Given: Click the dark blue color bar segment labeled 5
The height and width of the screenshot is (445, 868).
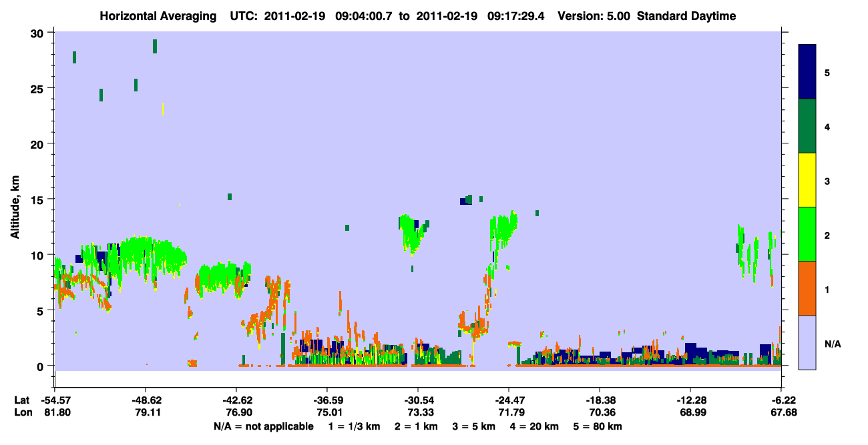Looking at the screenshot, I should tap(807, 72).
